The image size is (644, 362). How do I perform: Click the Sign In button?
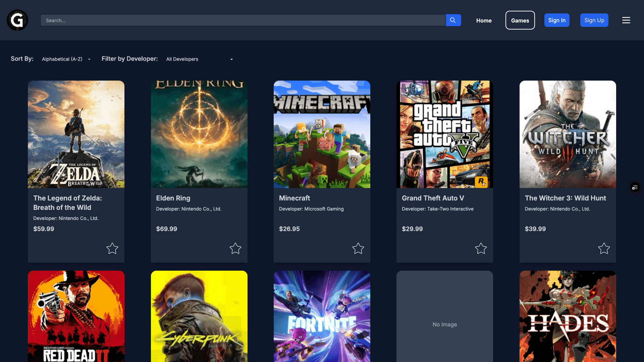(557, 20)
